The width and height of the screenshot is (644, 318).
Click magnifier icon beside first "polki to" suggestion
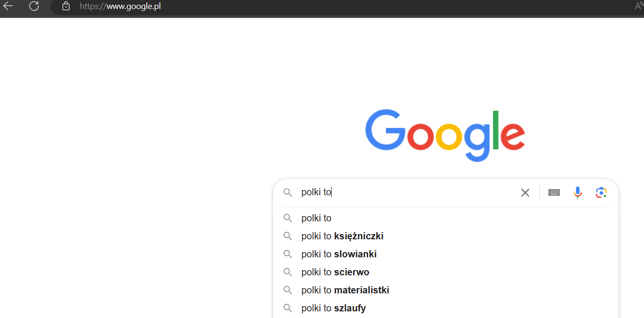288,218
